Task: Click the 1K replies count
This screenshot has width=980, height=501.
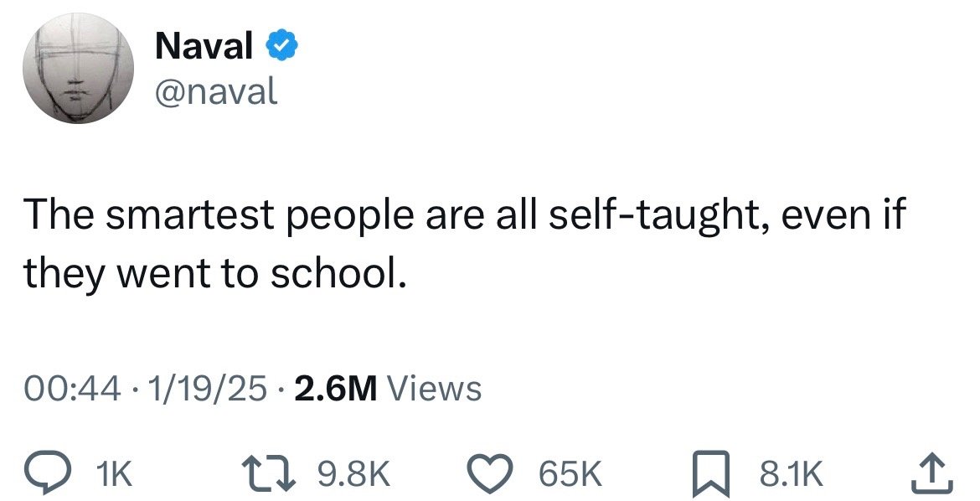Action: pyautogui.click(x=115, y=474)
